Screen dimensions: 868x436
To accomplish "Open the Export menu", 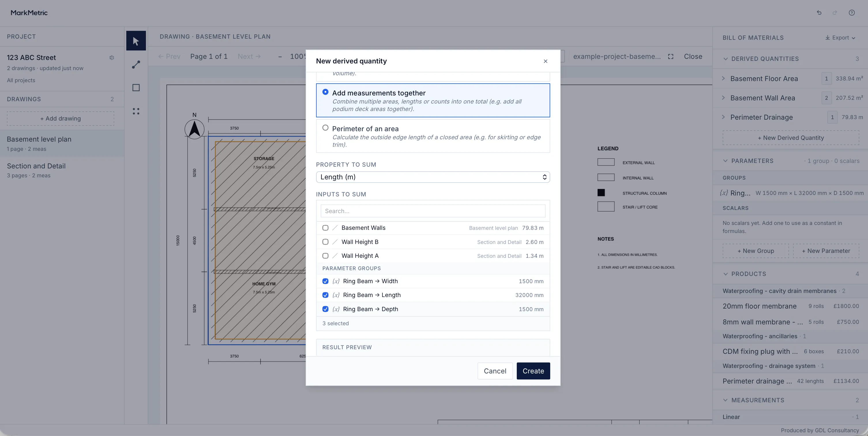I will coord(840,38).
